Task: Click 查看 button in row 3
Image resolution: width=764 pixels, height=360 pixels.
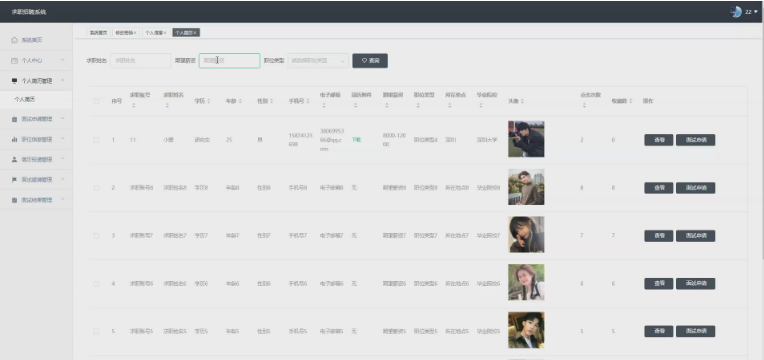Action: click(x=659, y=236)
